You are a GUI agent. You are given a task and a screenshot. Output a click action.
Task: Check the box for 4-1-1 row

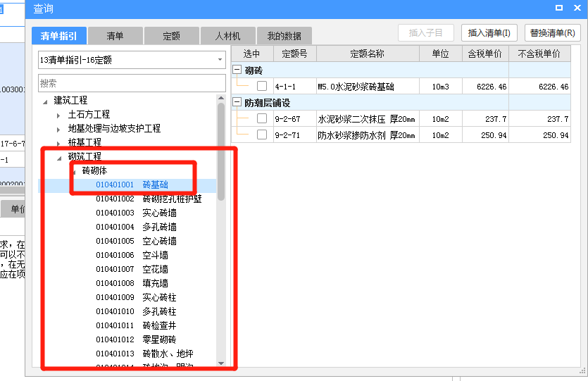click(x=262, y=86)
